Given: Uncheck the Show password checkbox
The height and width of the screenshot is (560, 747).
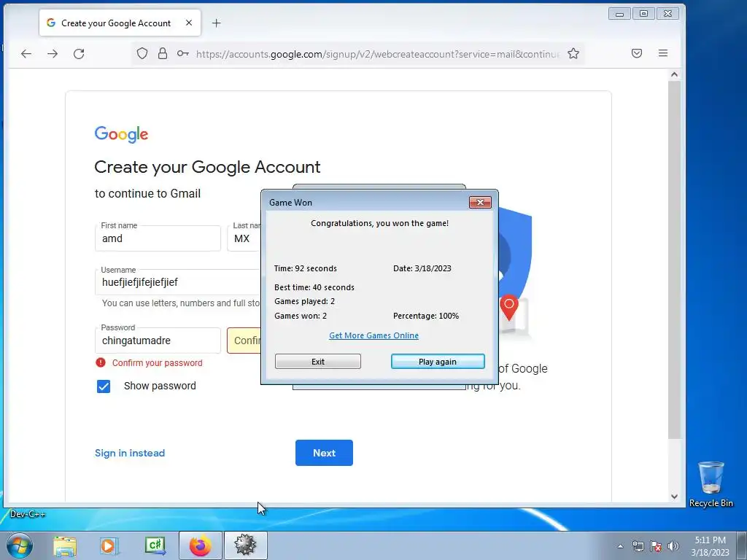Looking at the screenshot, I should point(104,386).
